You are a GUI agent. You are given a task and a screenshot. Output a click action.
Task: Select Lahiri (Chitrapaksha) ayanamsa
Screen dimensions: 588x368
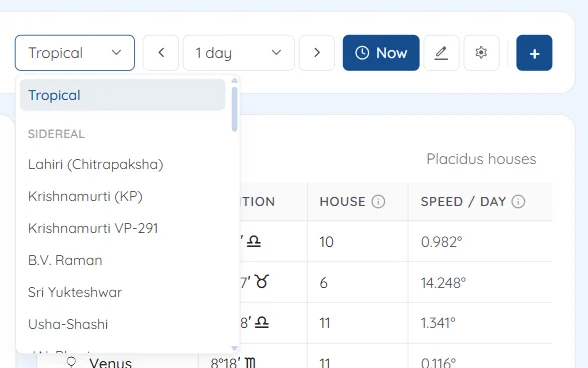point(123,164)
